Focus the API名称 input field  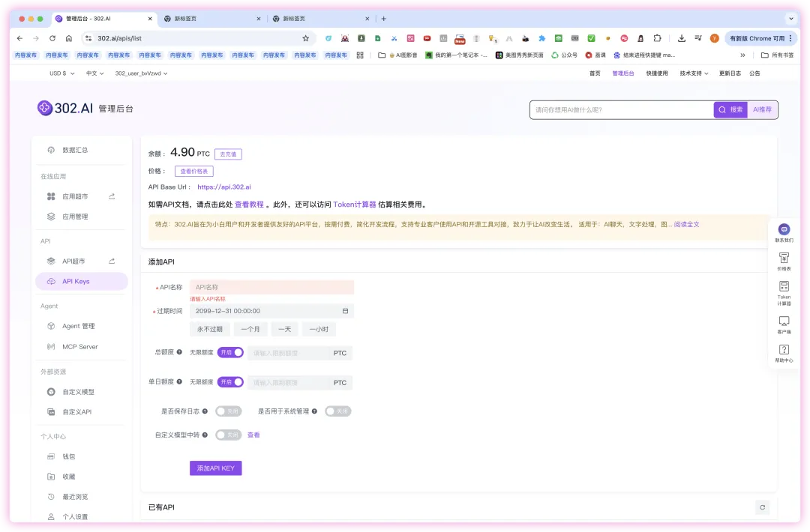pos(271,288)
